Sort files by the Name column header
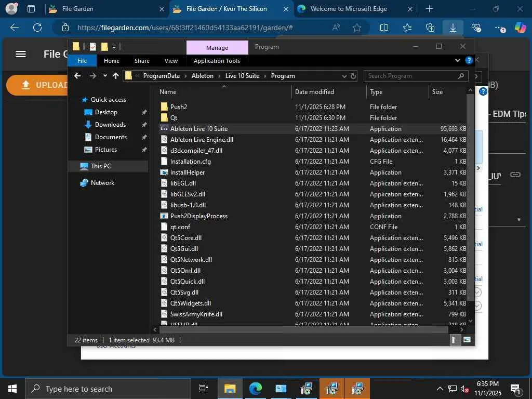532x399 pixels. point(224,91)
